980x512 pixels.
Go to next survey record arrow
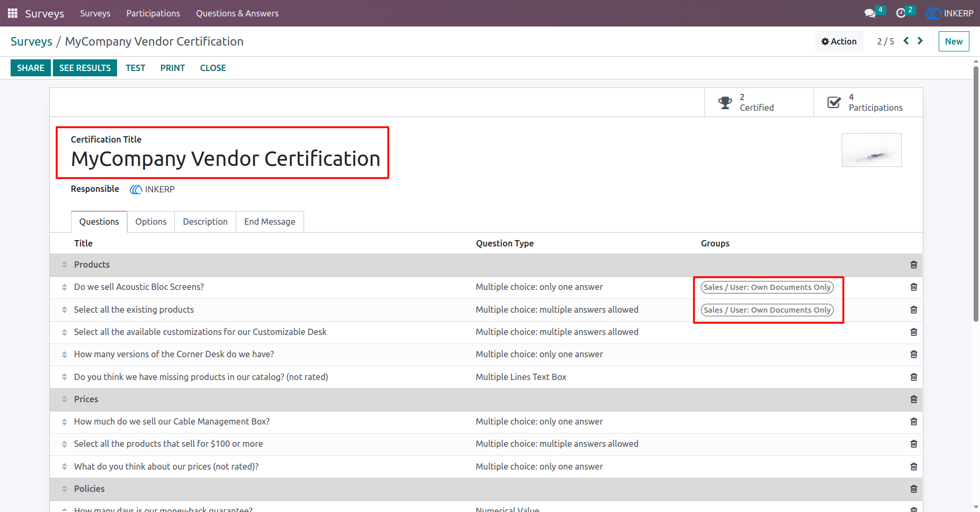click(920, 41)
